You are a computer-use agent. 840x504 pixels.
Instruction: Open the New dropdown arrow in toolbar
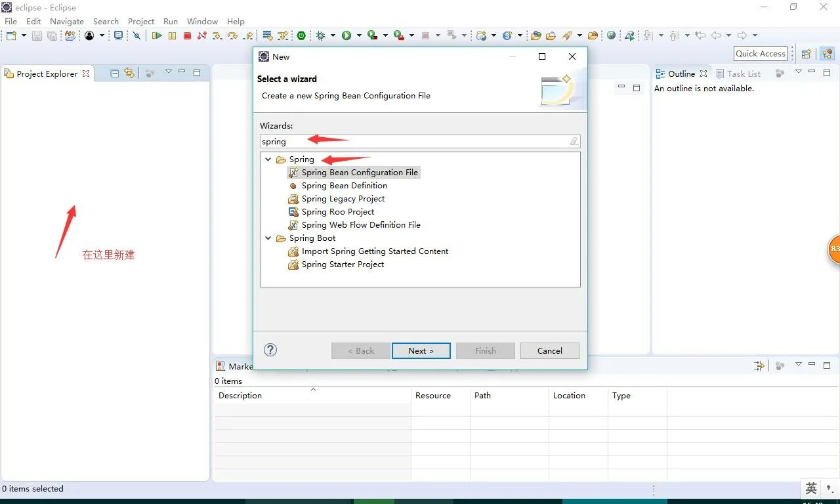pos(24,35)
